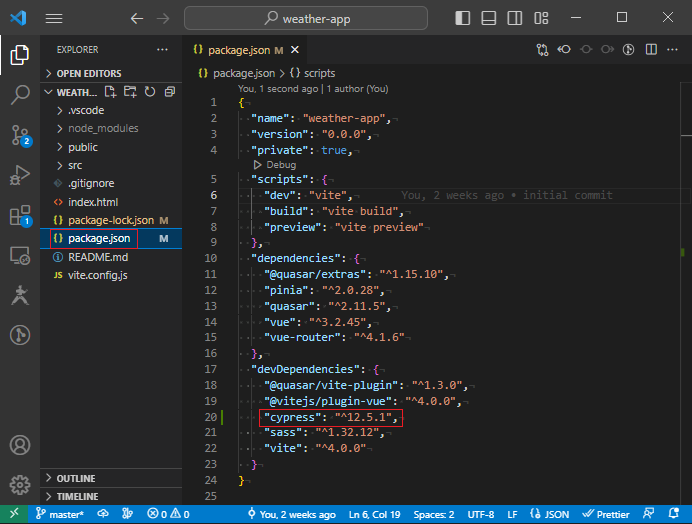Change end of line sequence LF
The image size is (692, 524).
pos(512,514)
